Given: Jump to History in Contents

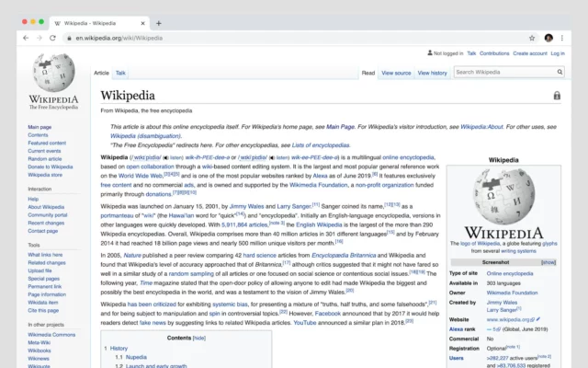Looking at the screenshot, I should click(119, 348).
